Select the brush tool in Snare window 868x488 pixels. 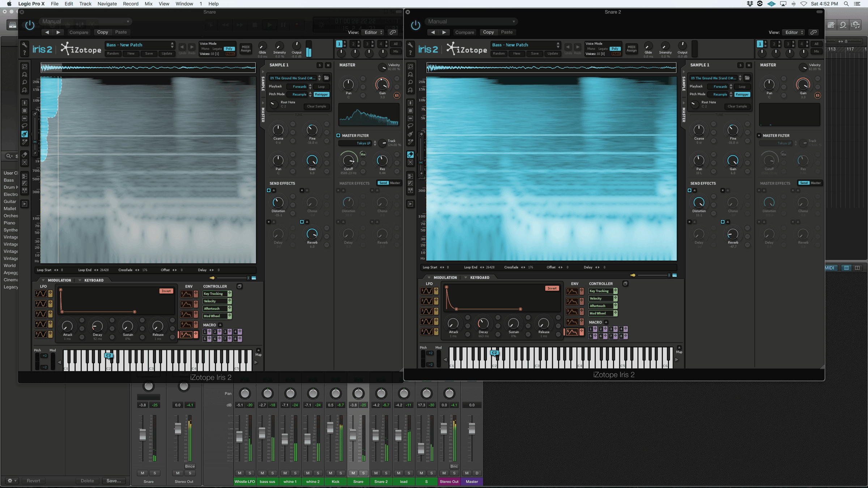pyautogui.click(x=25, y=134)
